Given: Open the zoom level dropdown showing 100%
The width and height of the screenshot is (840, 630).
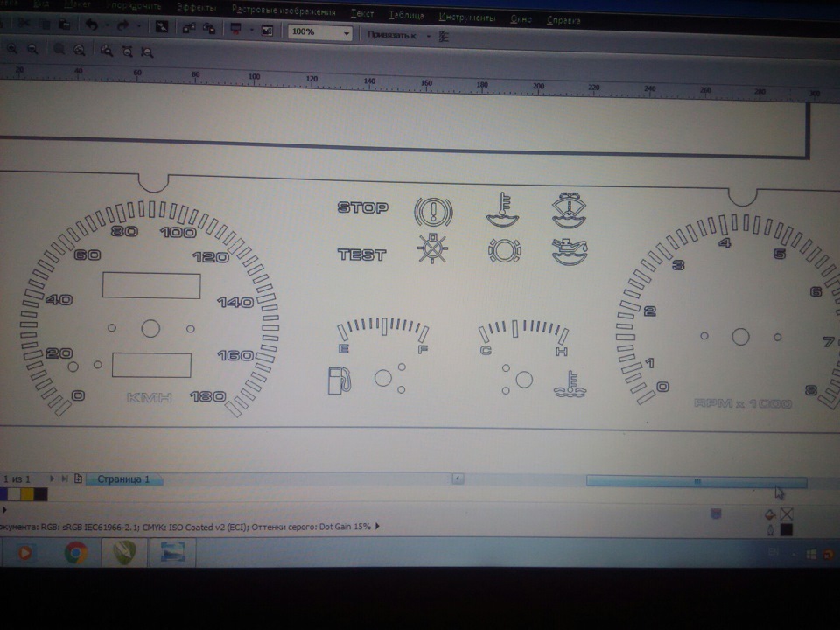Looking at the screenshot, I should pyautogui.click(x=346, y=33).
